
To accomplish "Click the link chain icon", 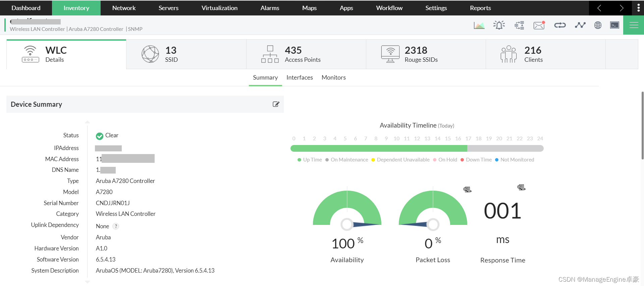I will click(560, 25).
